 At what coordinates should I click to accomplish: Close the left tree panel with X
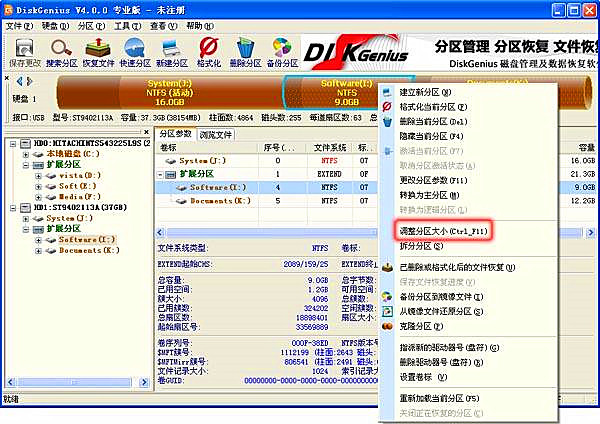tap(146, 132)
